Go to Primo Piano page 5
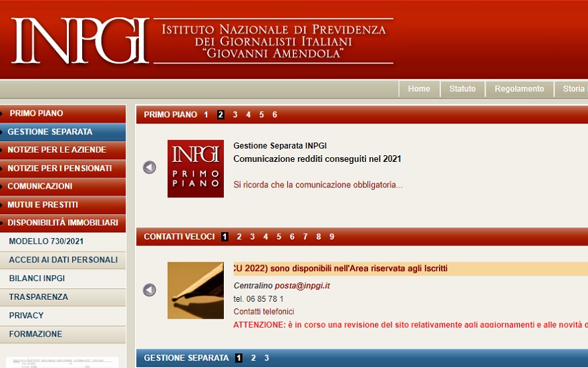Viewport: 588px width, 368px height. [261, 115]
